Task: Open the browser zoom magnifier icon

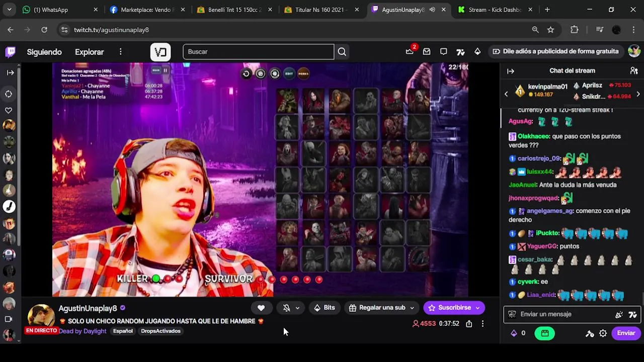Action: pyautogui.click(x=535, y=30)
